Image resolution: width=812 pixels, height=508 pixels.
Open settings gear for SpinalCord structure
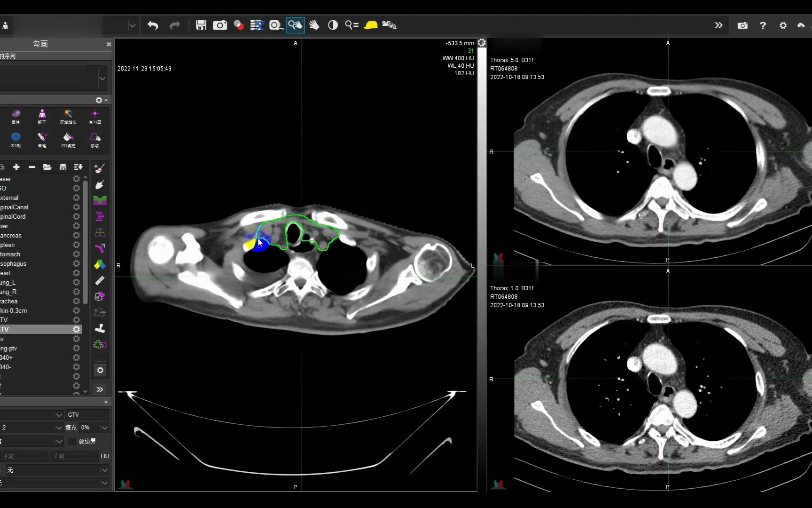pos(76,216)
